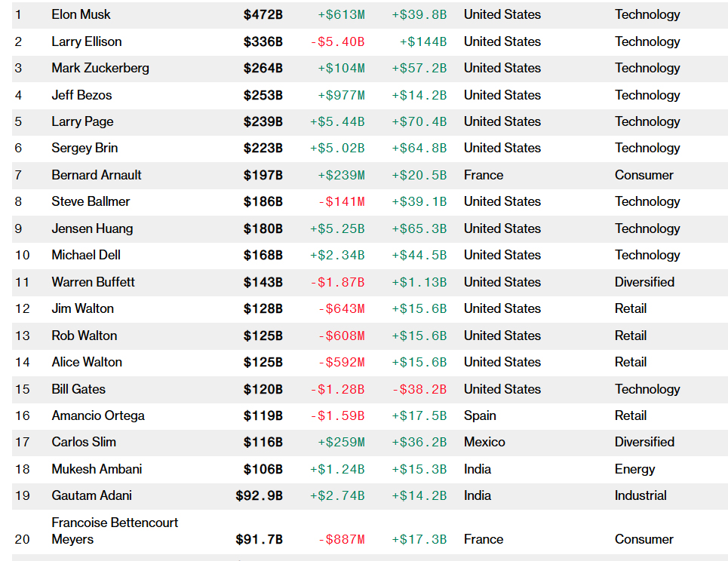Open Carlos Slim's profile
Image resolution: width=728 pixels, height=561 pixels.
(x=84, y=442)
